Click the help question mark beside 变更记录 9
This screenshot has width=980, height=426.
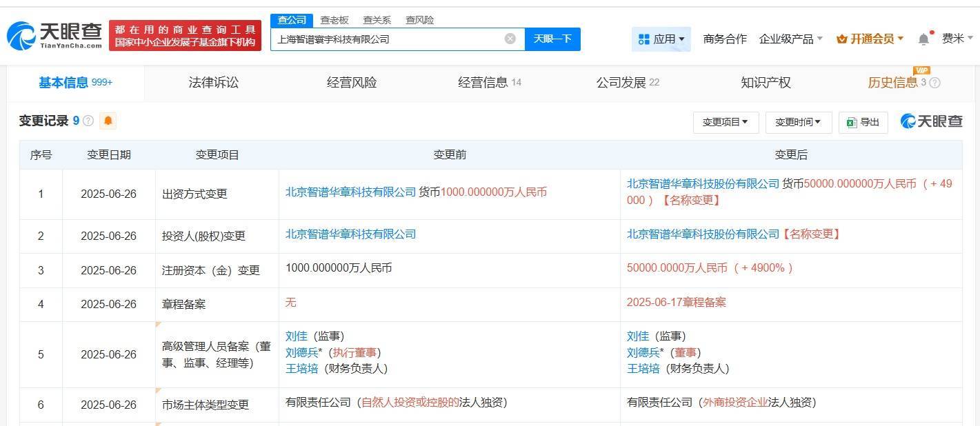click(x=88, y=121)
